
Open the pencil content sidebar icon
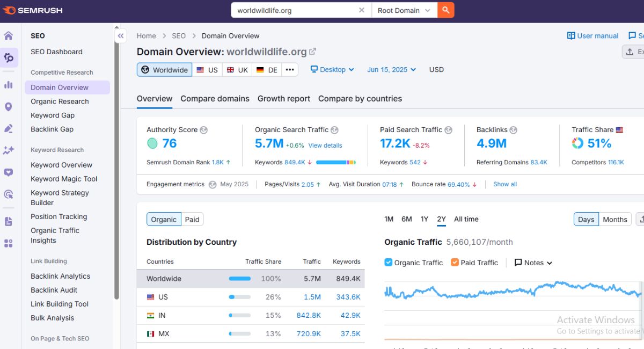point(9,128)
